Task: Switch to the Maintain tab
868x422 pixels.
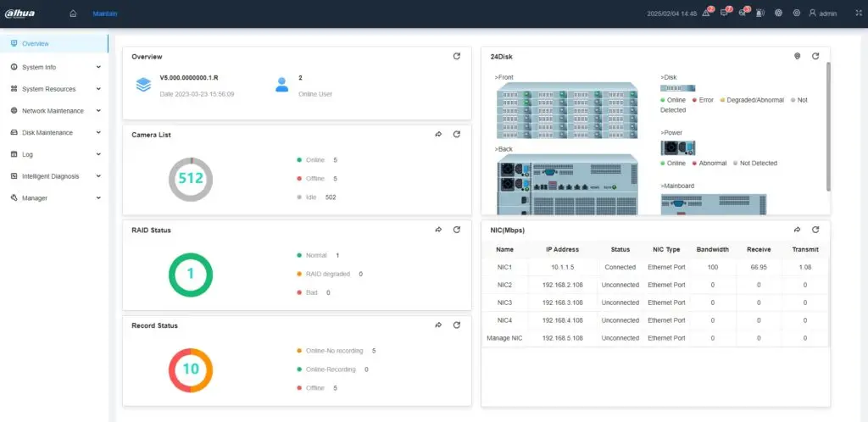Action: pos(105,14)
